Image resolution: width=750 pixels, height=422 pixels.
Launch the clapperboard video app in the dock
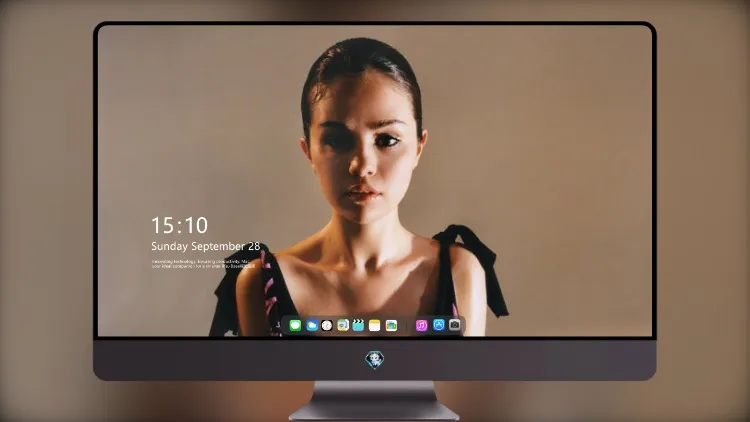(x=358, y=326)
